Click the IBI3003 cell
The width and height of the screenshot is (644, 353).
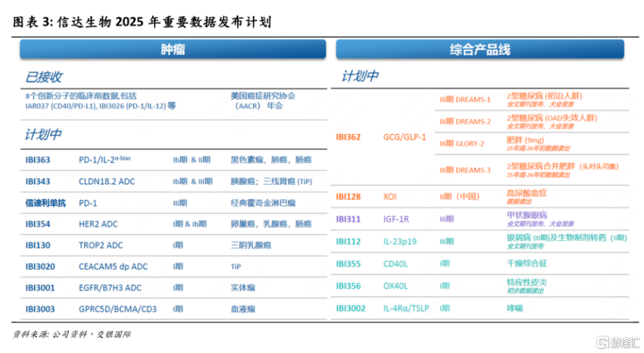pyautogui.click(x=40, y=309)
